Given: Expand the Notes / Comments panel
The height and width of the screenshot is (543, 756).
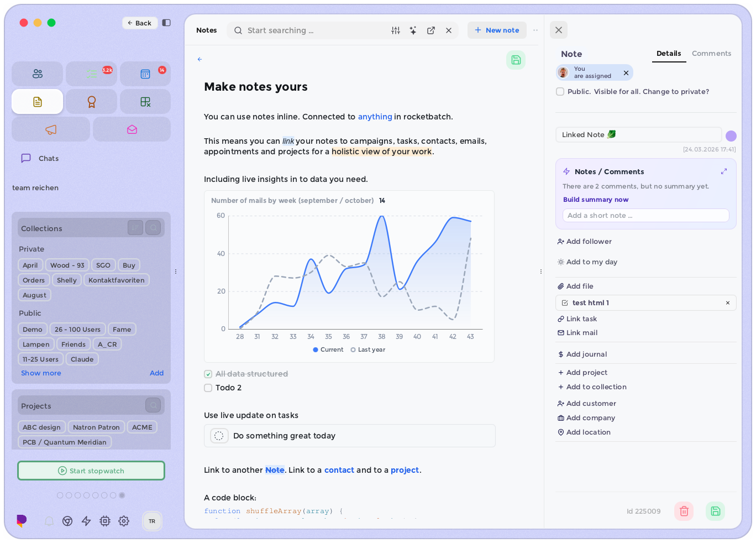Looking at the screenshot, I should 724,172.
